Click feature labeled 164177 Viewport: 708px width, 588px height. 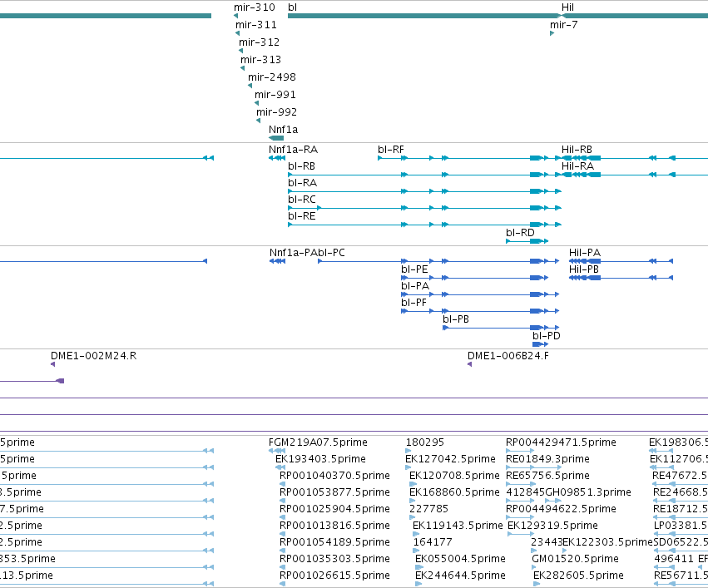pos(416,551)
